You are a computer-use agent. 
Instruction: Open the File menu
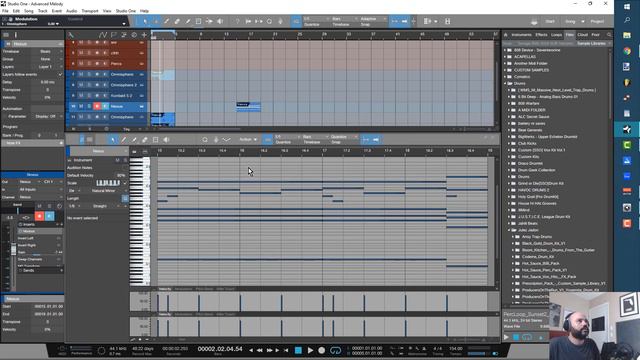pyautogui.click(x=5, y=11)
